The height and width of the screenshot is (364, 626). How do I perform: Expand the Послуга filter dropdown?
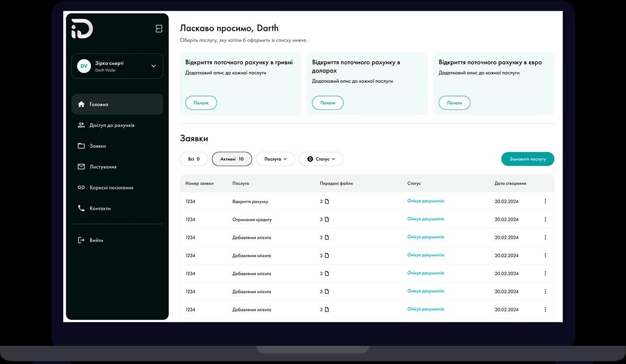tap(275, 159)
